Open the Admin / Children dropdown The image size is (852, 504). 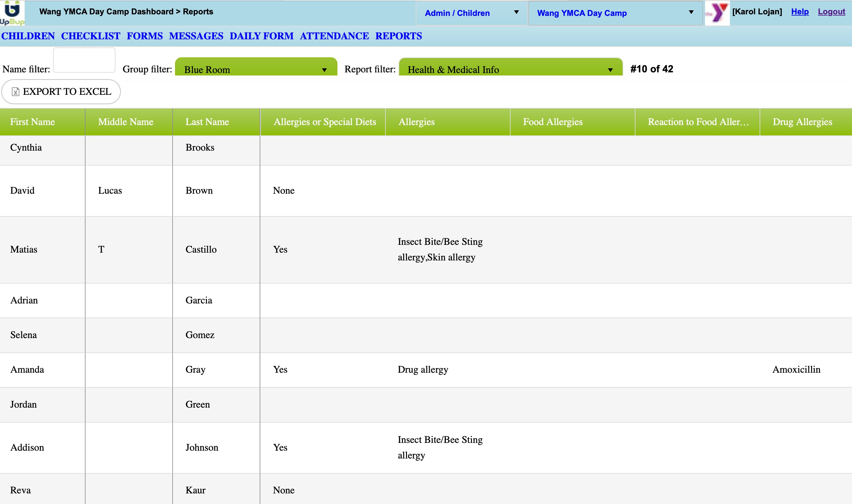click(x=471, y=13)
